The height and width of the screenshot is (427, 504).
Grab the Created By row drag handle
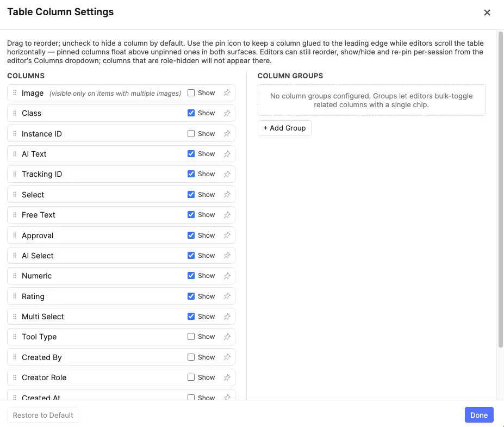point(15,357)
